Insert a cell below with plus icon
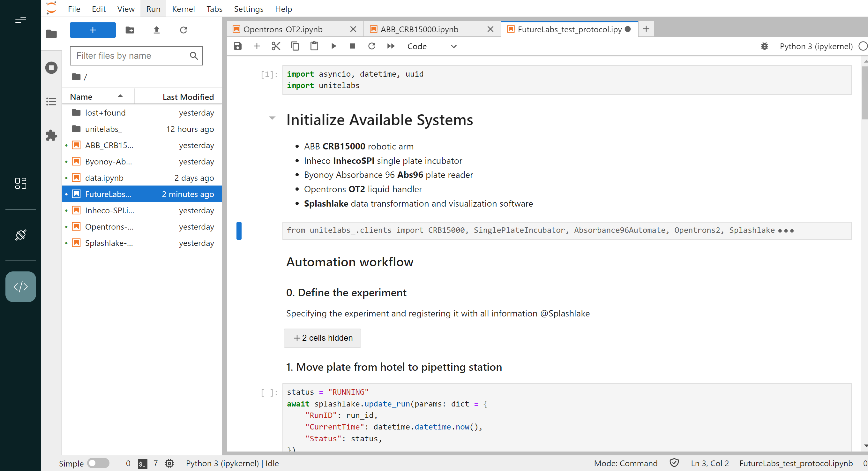868x471 pixels. [257, 46]
